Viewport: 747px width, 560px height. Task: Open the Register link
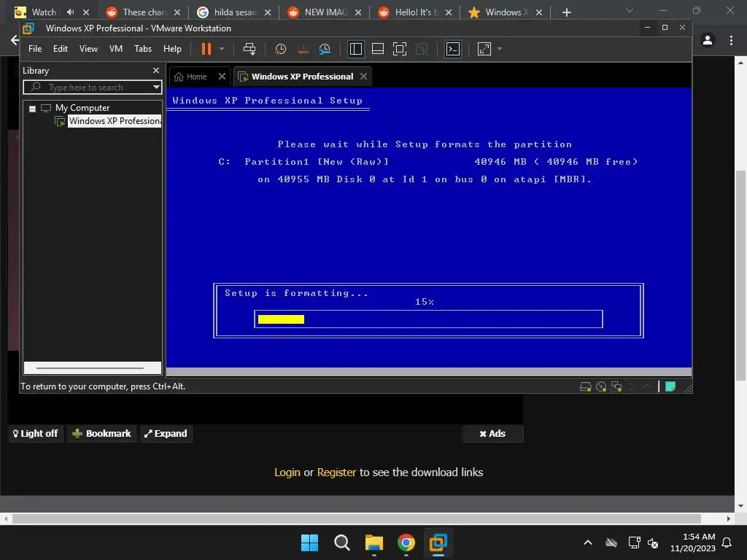[x=336, y=472]
